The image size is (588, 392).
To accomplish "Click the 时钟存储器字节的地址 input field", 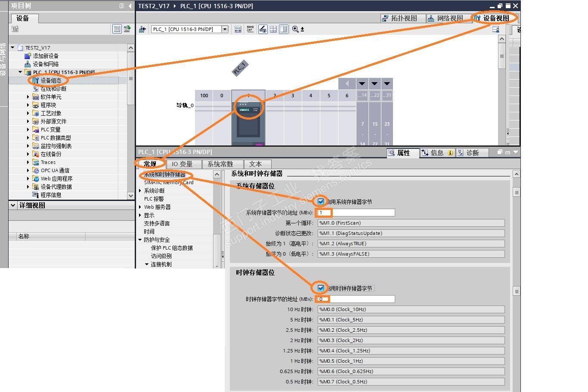I will (356, 299).
